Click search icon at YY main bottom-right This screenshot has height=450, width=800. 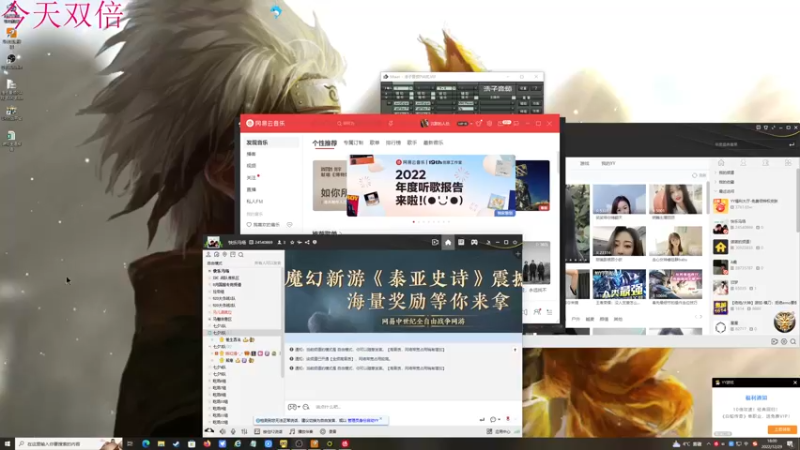(x=793, y=341)
